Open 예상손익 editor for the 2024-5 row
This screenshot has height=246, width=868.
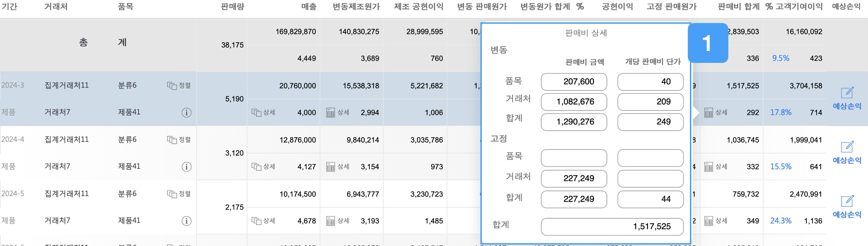[x=847, y=207]
